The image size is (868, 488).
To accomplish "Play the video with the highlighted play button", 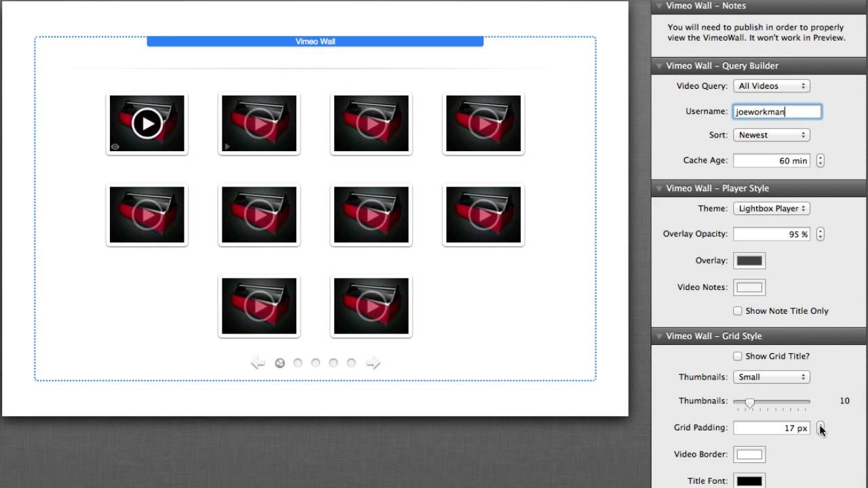I will pyautogui.click(x=146, y=123).
